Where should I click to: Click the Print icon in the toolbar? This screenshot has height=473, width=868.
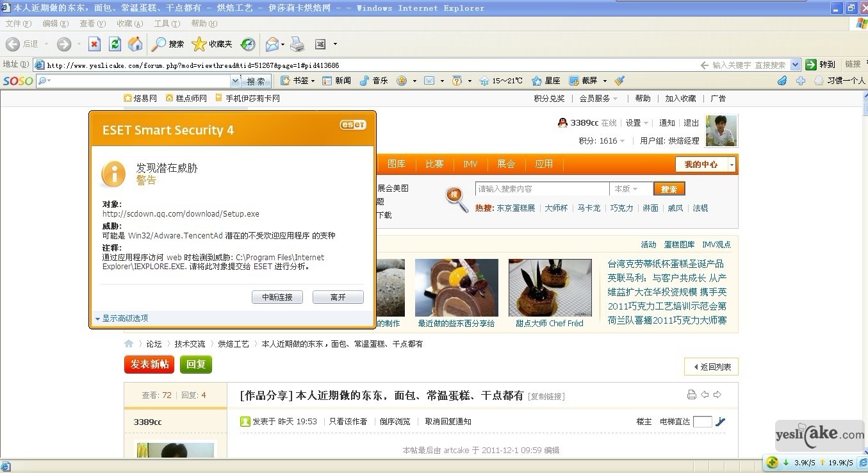297,44
